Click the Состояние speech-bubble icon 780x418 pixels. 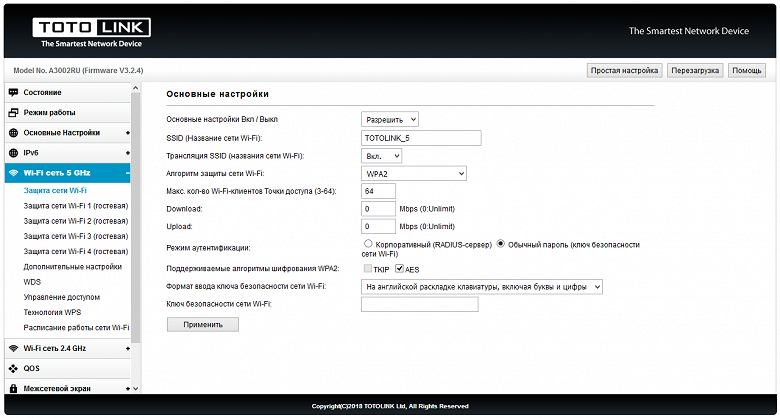pos(13,93)
